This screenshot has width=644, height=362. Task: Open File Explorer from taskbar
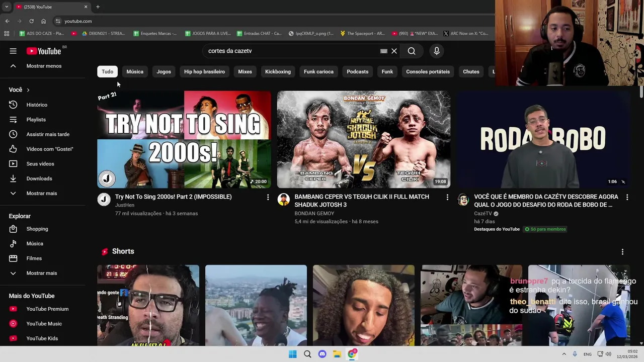point(337,354)
